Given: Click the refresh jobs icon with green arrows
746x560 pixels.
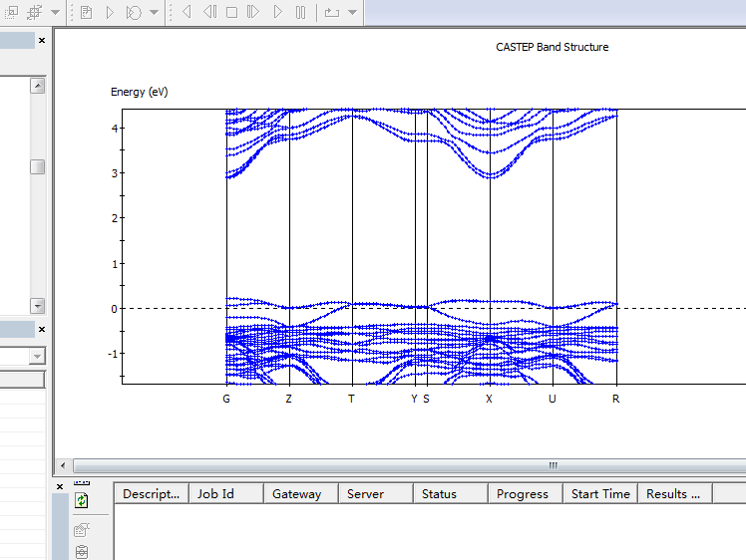Looking at the screenshot, I should click(82, 500).
